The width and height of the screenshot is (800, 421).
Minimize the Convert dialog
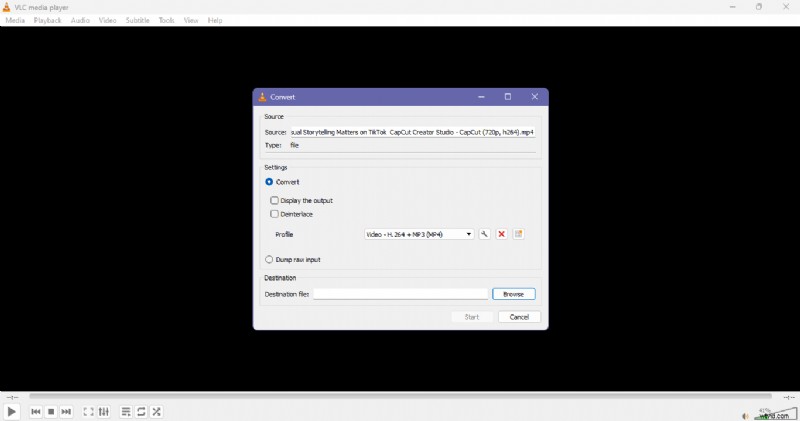pos(481,96)
